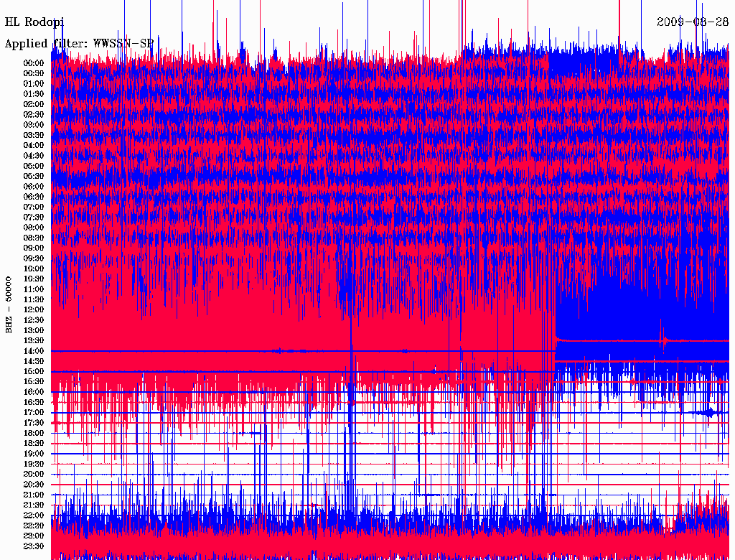Click the 02:00 time label

point(34,105)
